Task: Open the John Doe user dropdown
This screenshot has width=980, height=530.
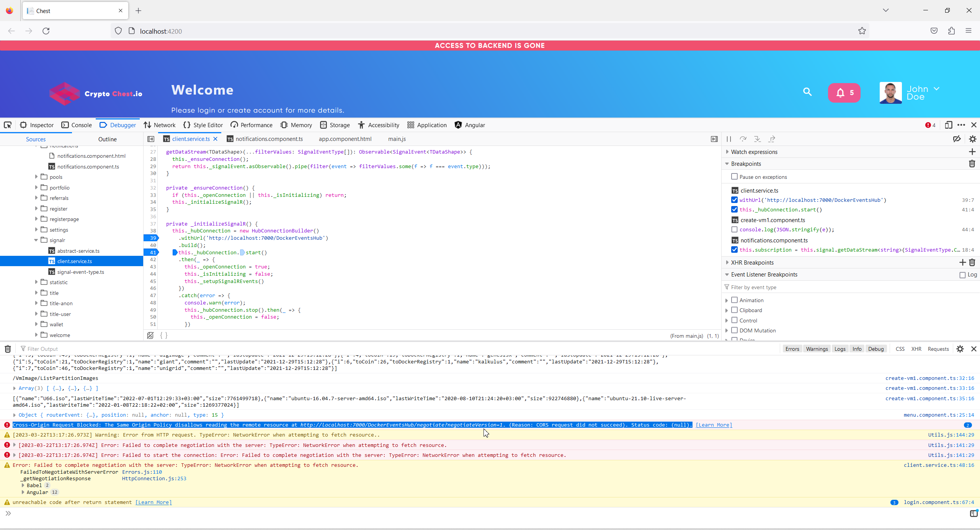Action: pos(936,89)
